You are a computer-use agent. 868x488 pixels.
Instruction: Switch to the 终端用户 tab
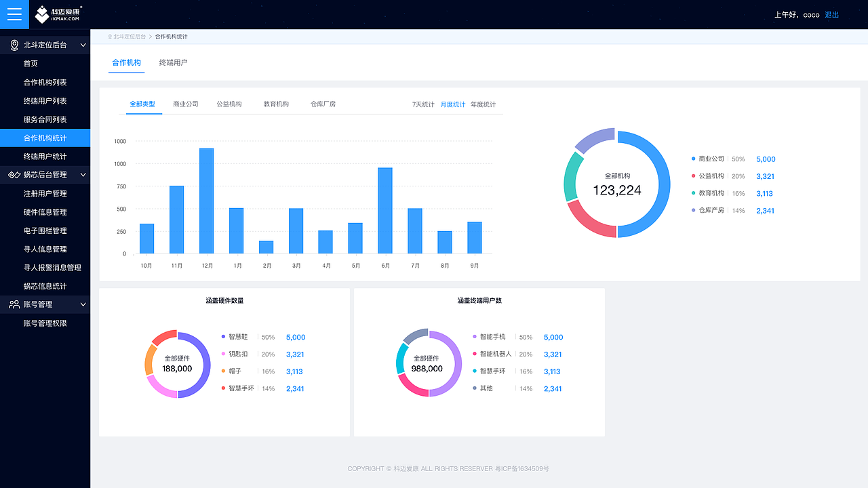click(x=174, y=63)
